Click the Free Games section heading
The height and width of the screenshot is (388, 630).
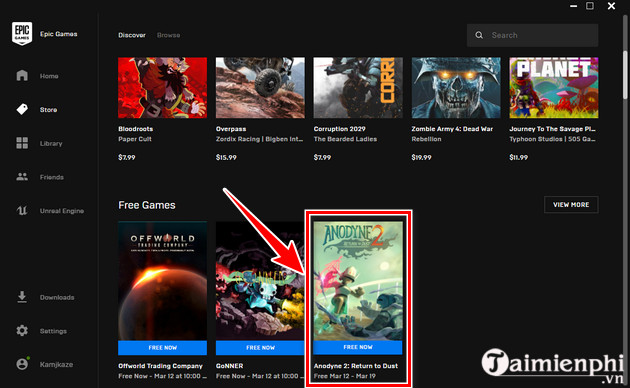(147, 205)
